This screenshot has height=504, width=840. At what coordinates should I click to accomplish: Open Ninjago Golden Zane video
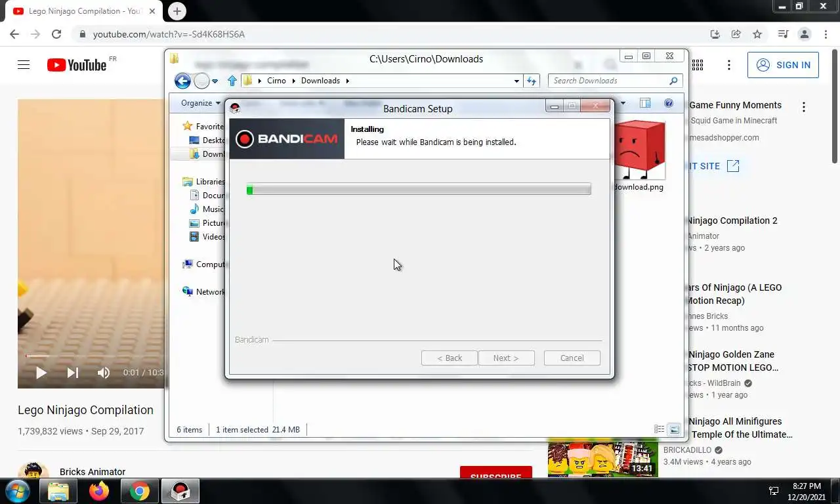tap(732, 361)
